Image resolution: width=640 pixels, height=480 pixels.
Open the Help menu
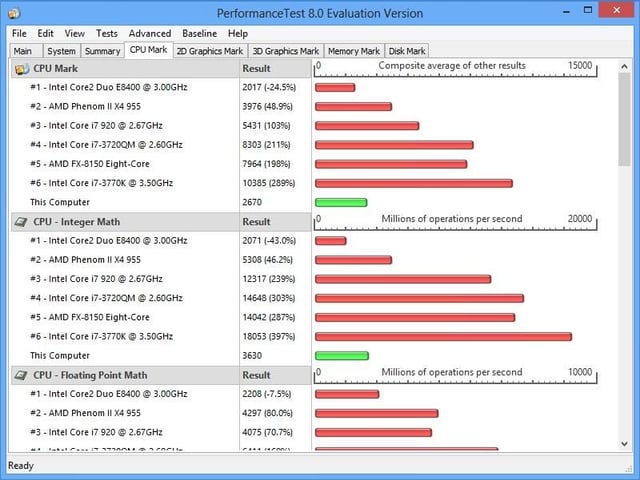coord(238,33)
